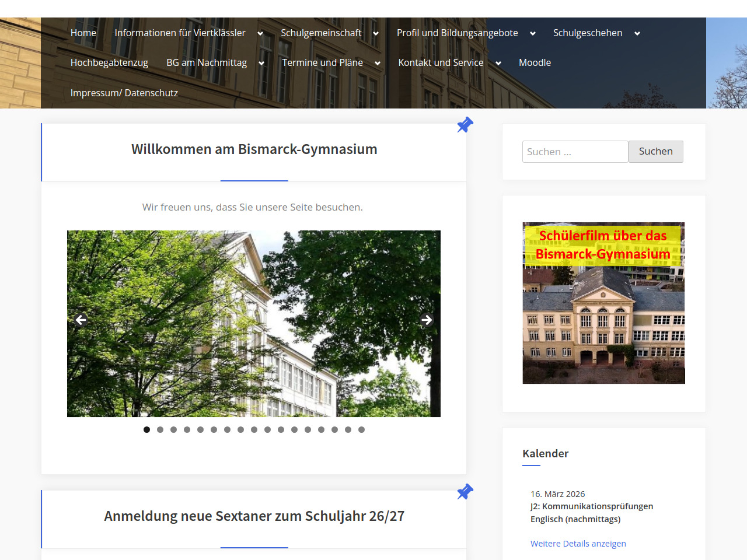Open the Schülerfilm über das Bismarck-Gymnasium thumbnail

603,303
